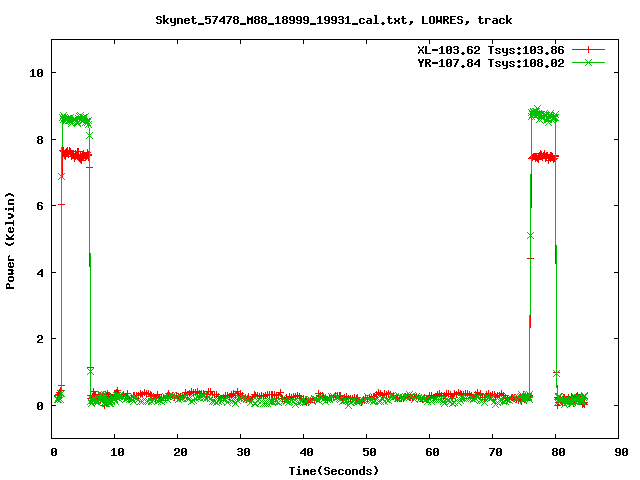Click the Power (Kelvin) axis label
Image resolution: width=640 pixels, height=480 pixels.
pos(10,241)
